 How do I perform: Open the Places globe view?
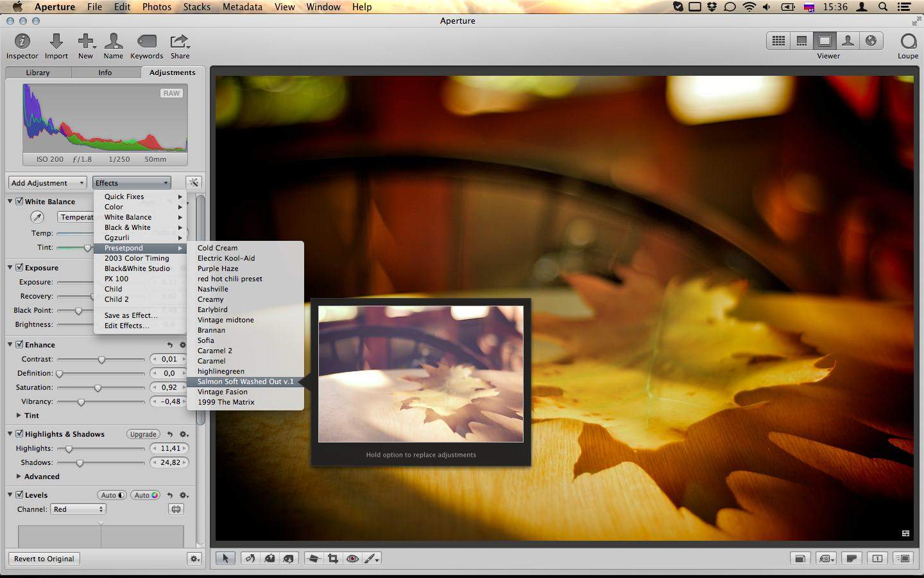pyautogui.click(x=871, y=41)
